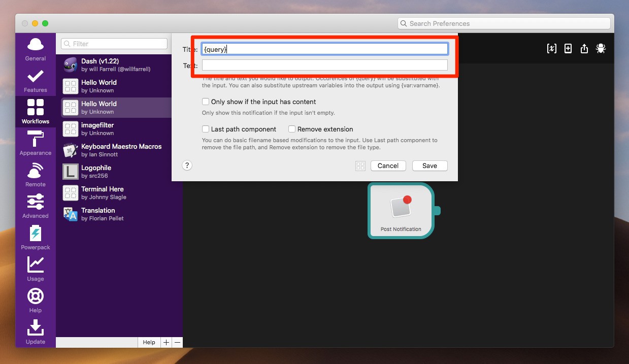Viewport: 629px width, 364px height.
Task: Open the Update section
Action: tap(36, 333)
